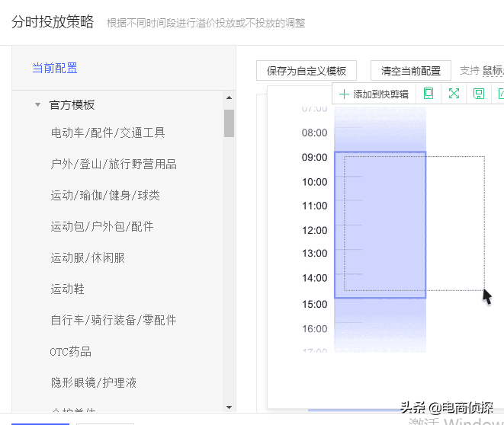Image resolution: width=504 pixels, height=425 pixels.
Task: Click the 13:00 time label
Action: [314, 254]
